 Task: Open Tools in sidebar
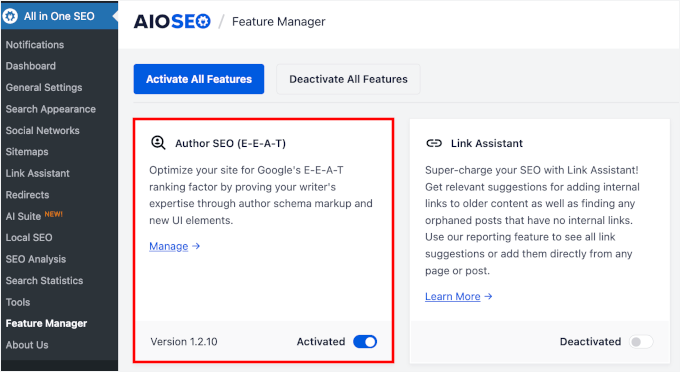tap(18, 302)
